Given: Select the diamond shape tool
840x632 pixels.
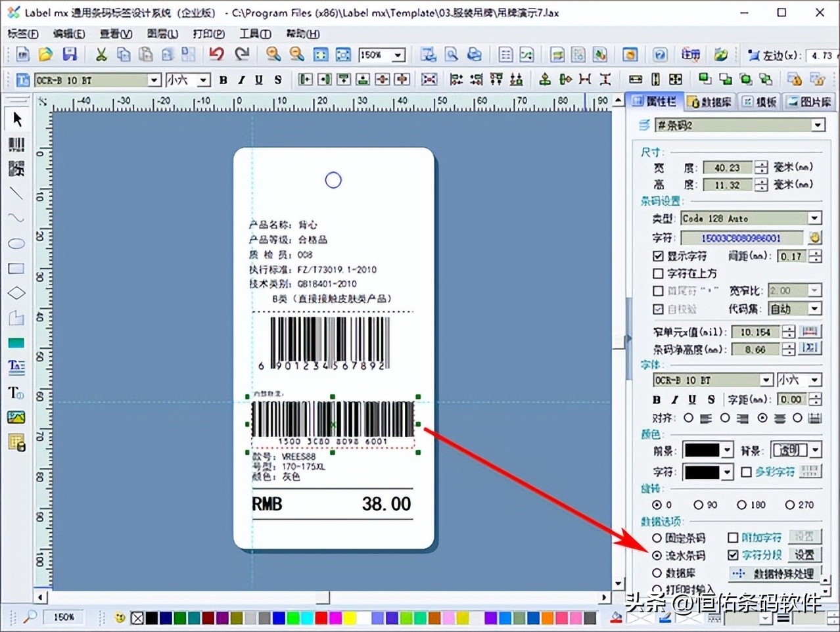Looking at the screenshot, I should click(x=16, y=293).
